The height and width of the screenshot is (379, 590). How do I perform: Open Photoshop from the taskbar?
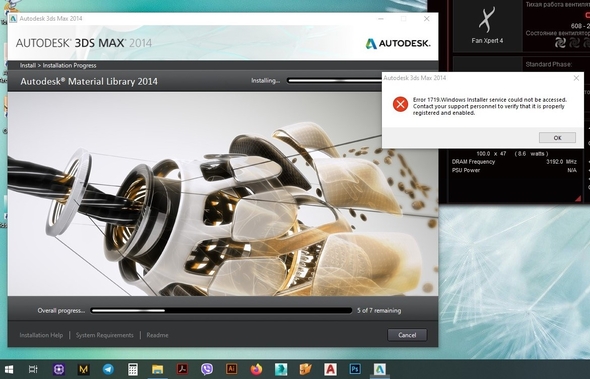pyautogui.click(x=355, y=369)
